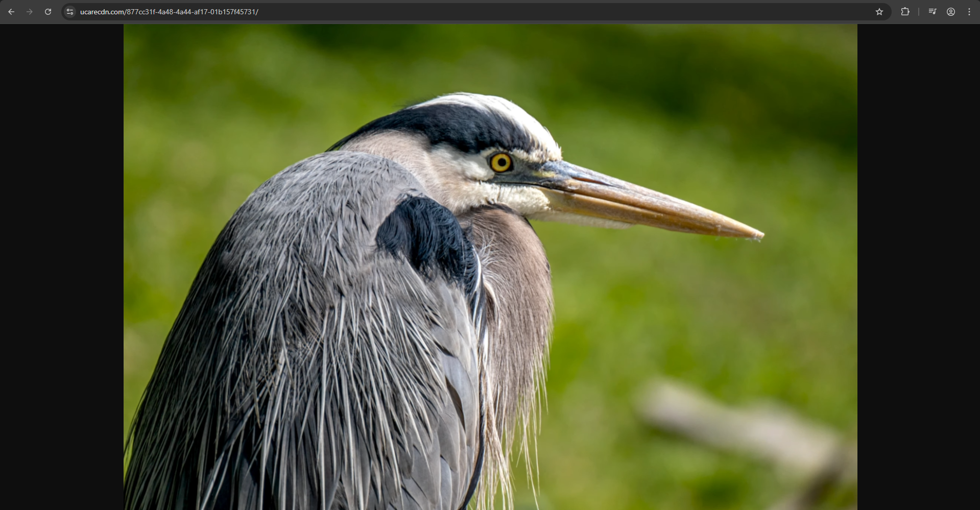This screenshot has width=980, height=510.
Task: Click the heron's yellow eye
Action: [500, 163]
